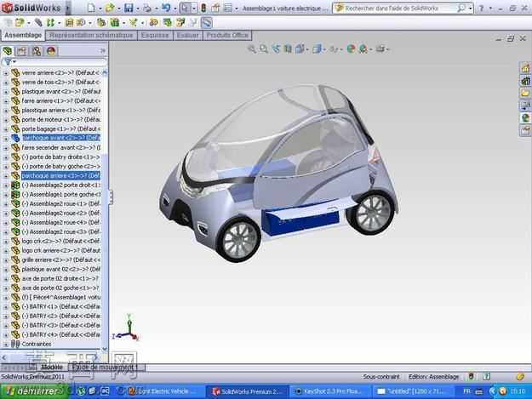This screenshot has height=399, width=532.
Task: Open the help search options dropdown
Action: pyautogui.click(x=470, y=9)
